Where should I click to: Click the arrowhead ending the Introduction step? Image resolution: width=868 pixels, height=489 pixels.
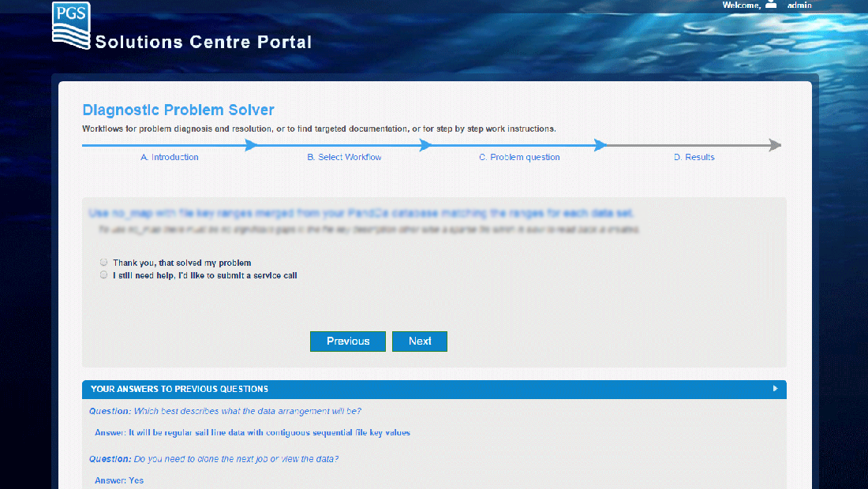pos(251,145)
